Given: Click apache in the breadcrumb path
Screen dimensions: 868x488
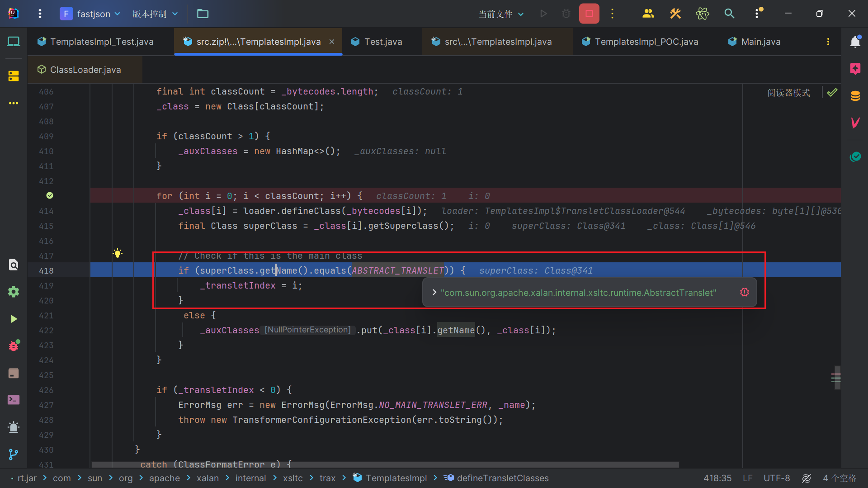Looking at the screenshot, I should coord(165,479).
